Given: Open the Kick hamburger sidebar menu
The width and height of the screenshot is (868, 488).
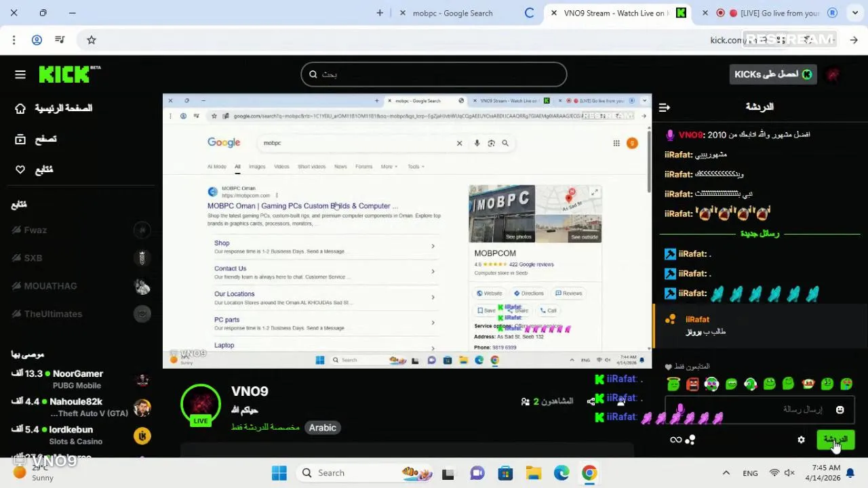Looking at the screenshot, I should pyautogui.click(x=20, y=75).
